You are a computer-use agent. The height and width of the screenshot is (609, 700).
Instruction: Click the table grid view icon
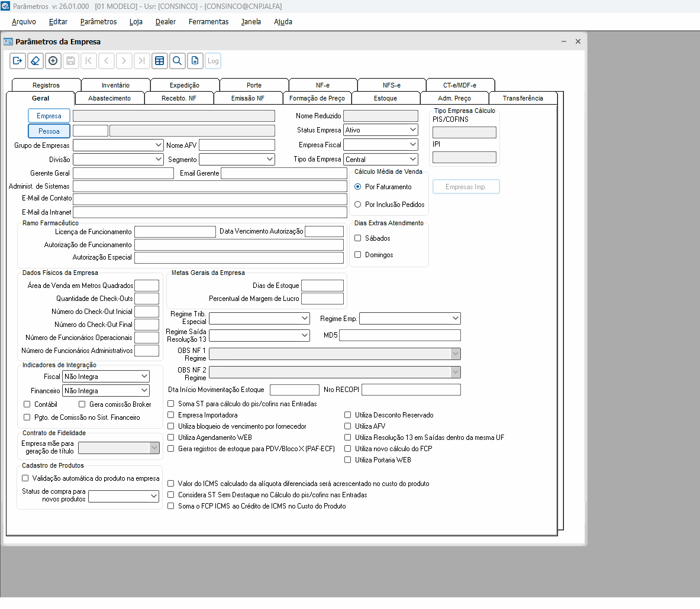coord(159,61)
